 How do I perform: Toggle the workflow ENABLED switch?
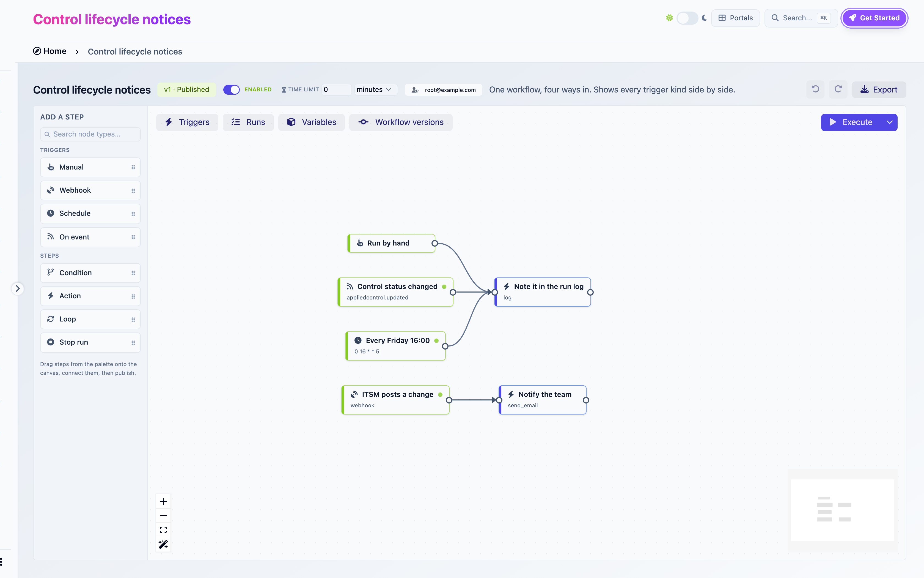click(x=231, y=89)
